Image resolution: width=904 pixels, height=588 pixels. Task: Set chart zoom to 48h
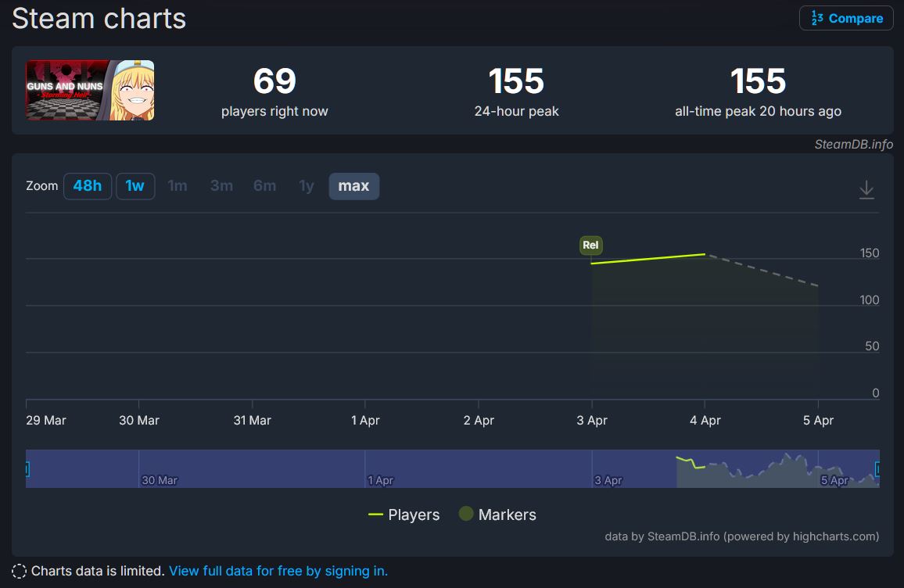[x=87, y=186]
